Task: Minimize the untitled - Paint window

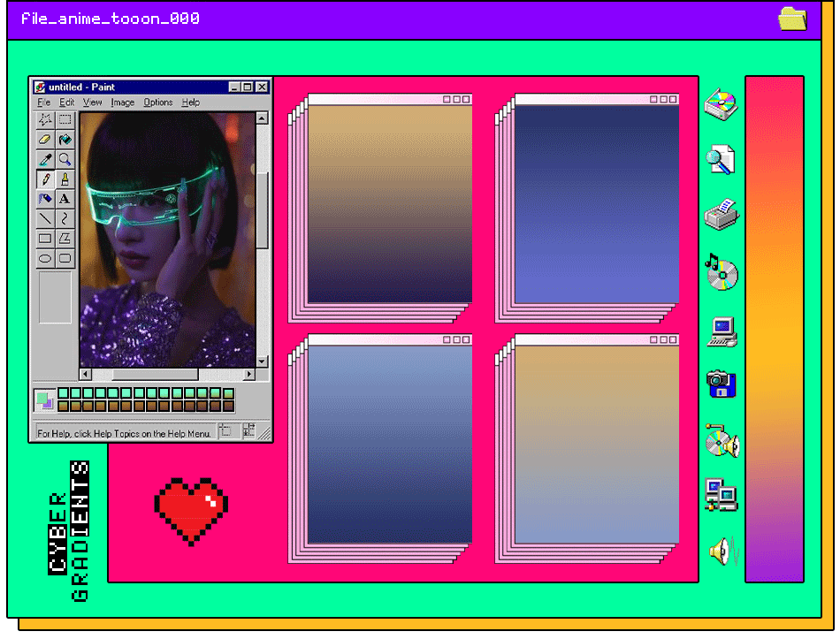Action: [234, 87]
